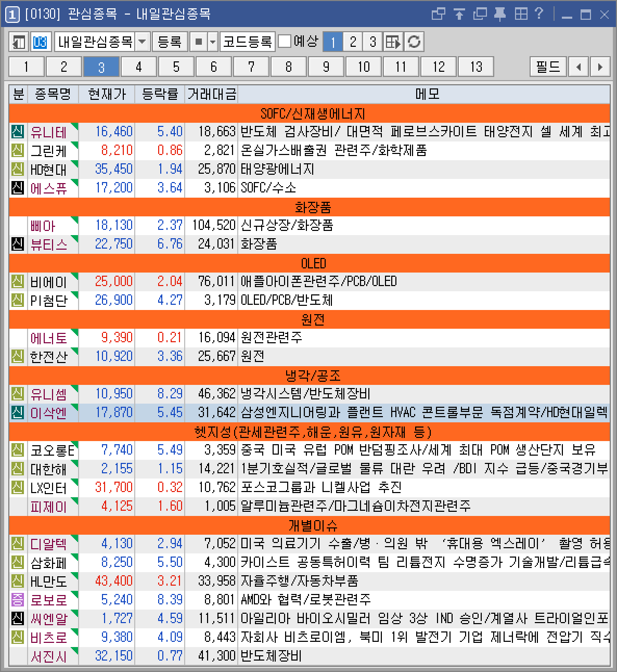Click the window link icon in title bar
This screenshot has height=672, width=617.
point(439,14)
